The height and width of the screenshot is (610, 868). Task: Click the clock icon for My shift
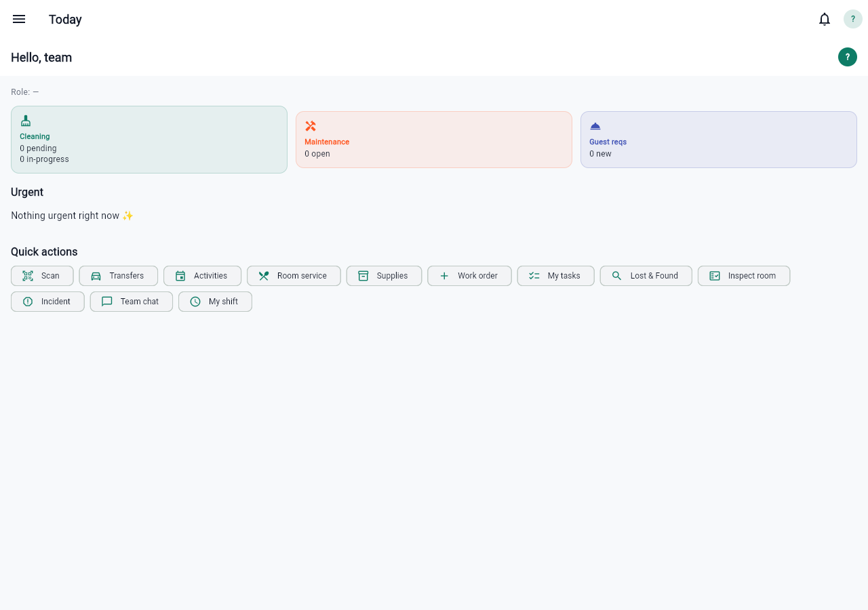pos(195,302)
